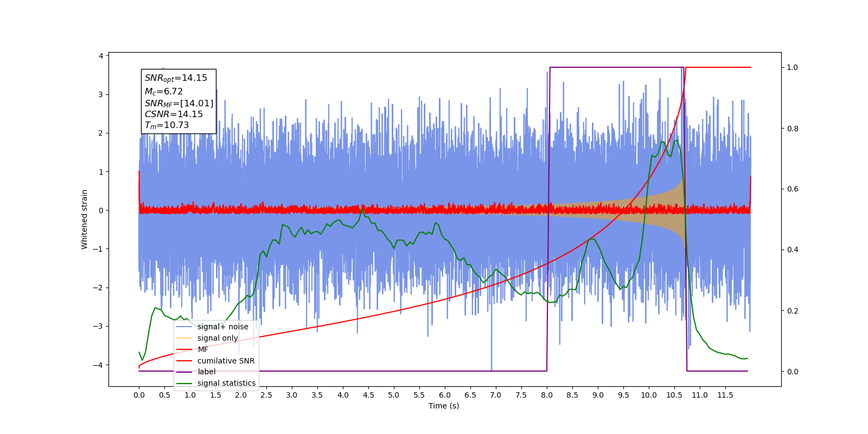Click the 'Whitened strain' y-axis label
The image size is (868, 434).
84,219
